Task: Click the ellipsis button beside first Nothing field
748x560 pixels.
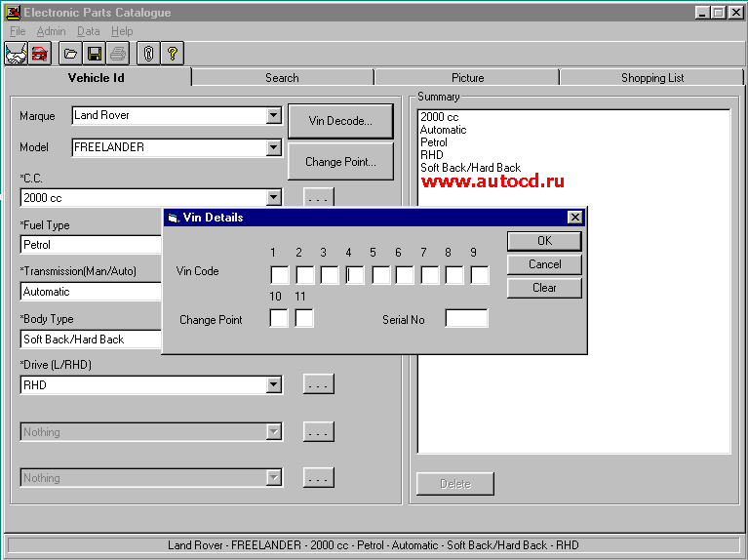Action: (x=318, y=432)
